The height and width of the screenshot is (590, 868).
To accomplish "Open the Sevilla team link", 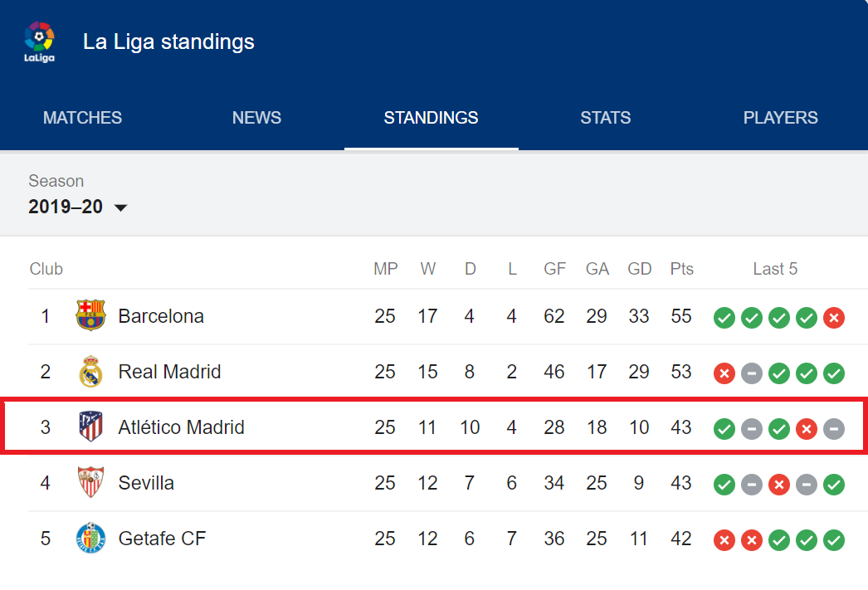I will [x=146, y=483].
